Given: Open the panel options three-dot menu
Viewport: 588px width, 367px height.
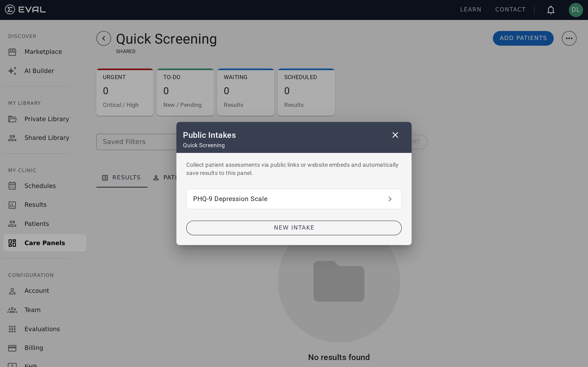Looking at the screenshot, I should click(569, 38).
